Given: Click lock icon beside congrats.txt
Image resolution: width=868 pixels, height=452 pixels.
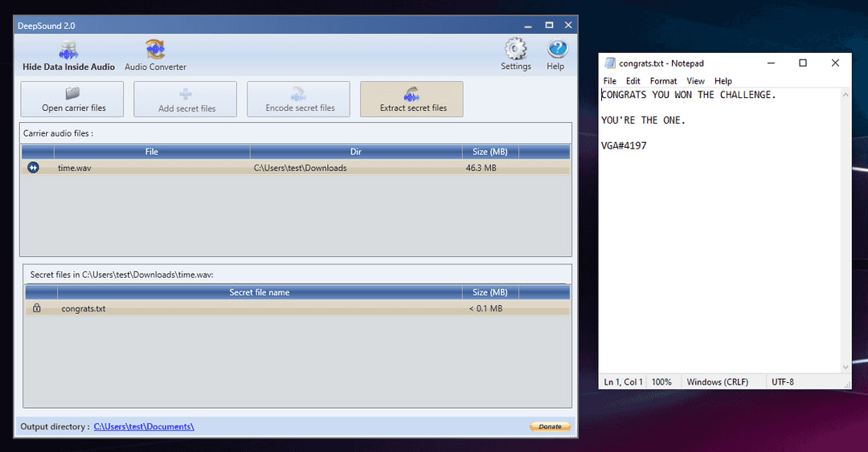Looking at the screenshot, I should (36, 307).
